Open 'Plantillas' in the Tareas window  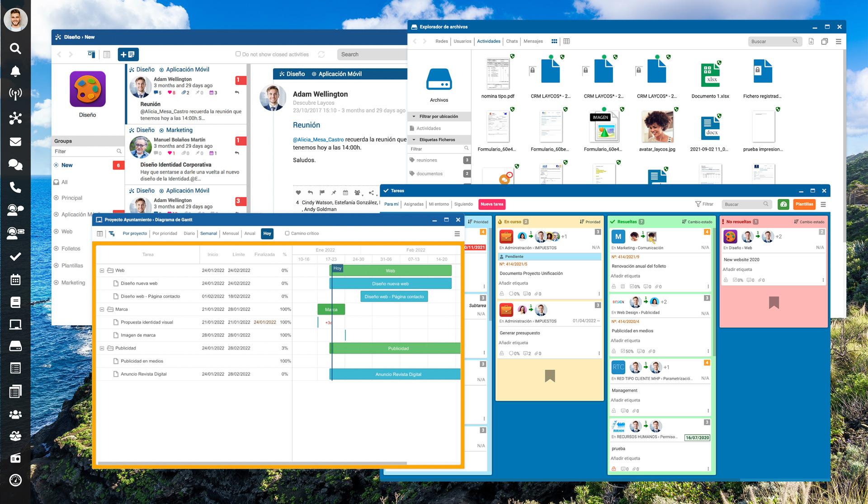coord(804,204)
